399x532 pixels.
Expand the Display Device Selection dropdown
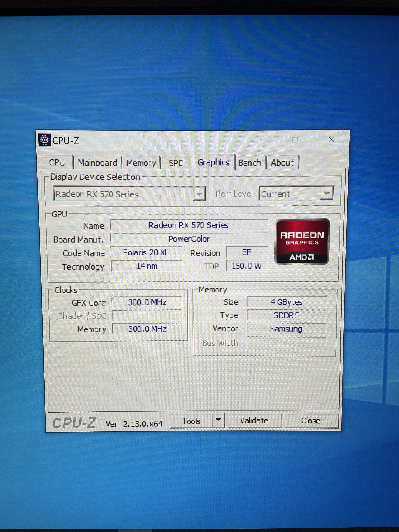pos(199,194)
